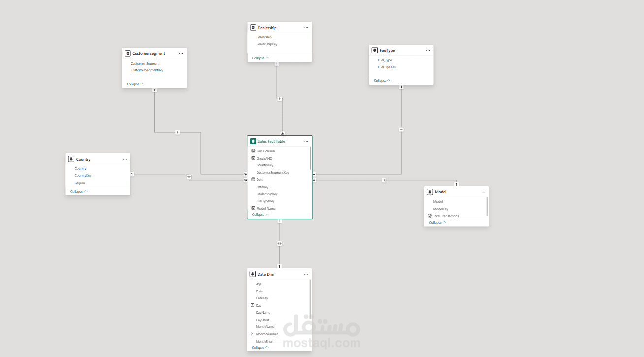Open the Model table more options menu
Viewport: 644px width, 357px height.
pyautogui.click(x=483, y=191)
